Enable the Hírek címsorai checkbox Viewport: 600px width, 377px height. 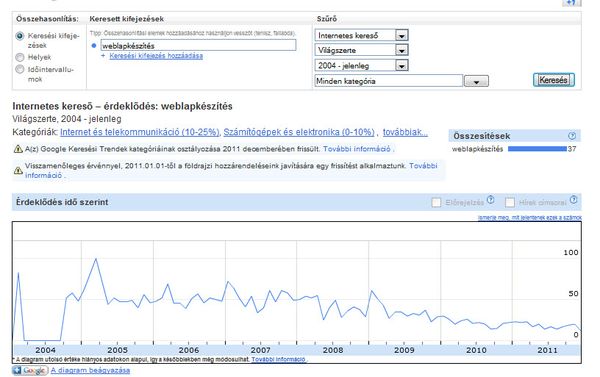510,202
